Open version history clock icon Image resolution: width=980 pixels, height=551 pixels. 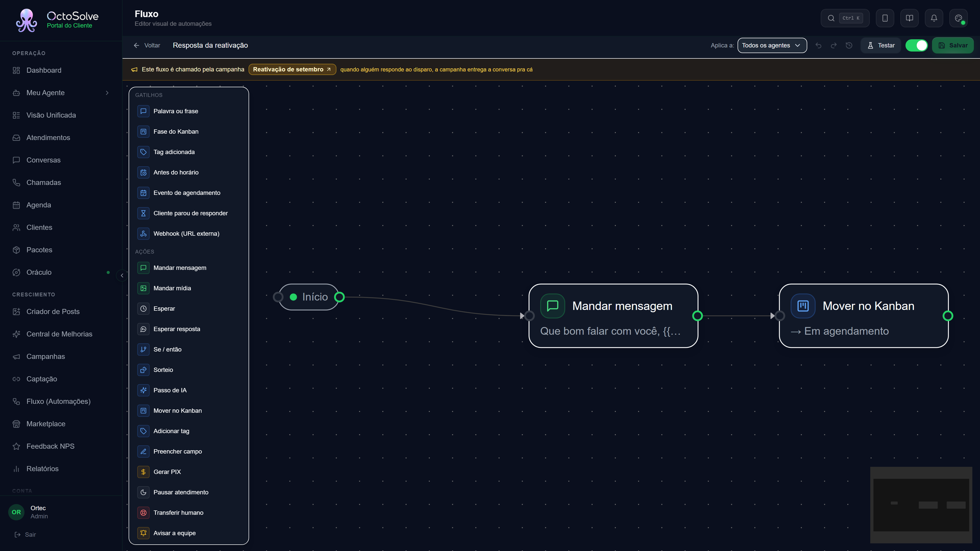pos(849,45)
